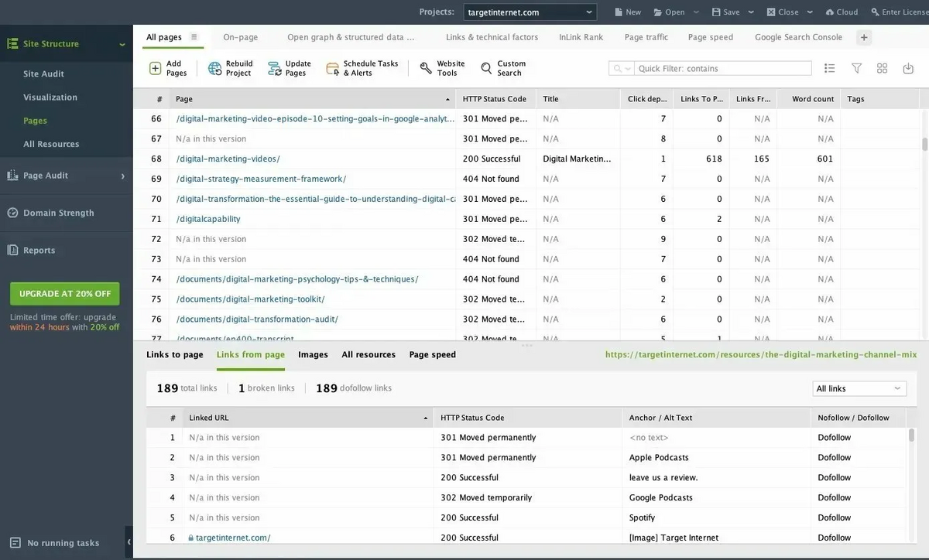Click the Reports sidebar icon

coord(12,250)
